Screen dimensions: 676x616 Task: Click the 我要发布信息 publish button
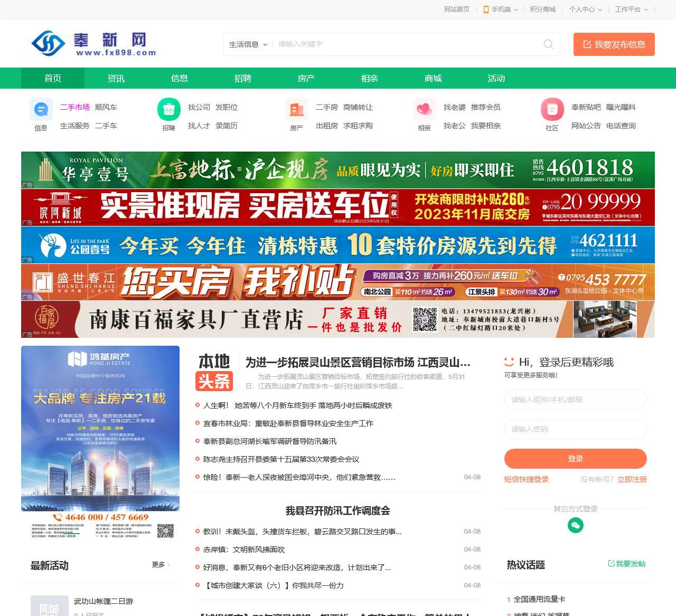point(614,44)
